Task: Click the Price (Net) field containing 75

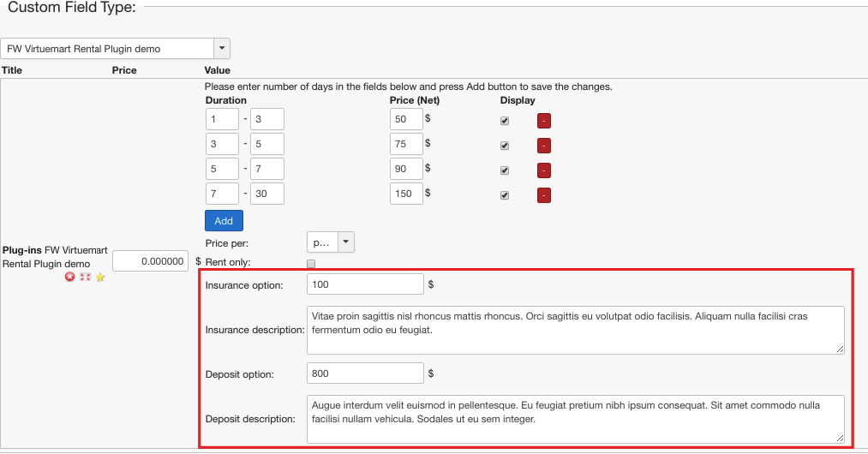Action: 406,144
